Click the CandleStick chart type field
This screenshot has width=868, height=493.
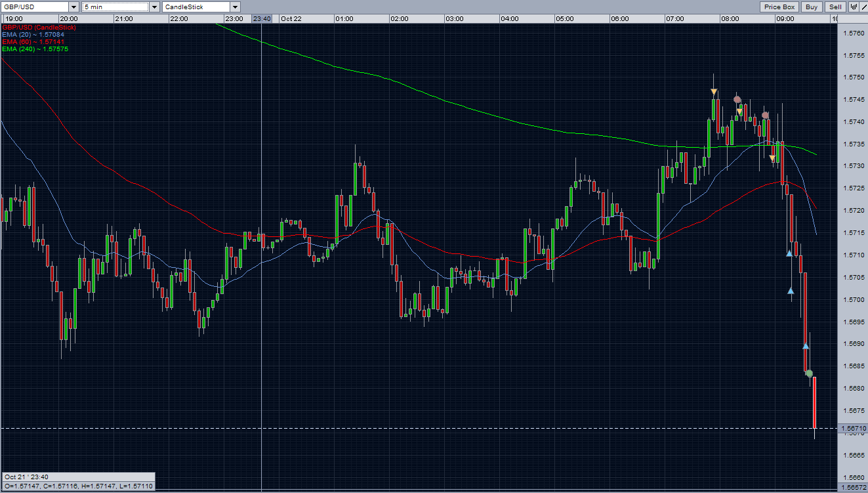(196, 7)
